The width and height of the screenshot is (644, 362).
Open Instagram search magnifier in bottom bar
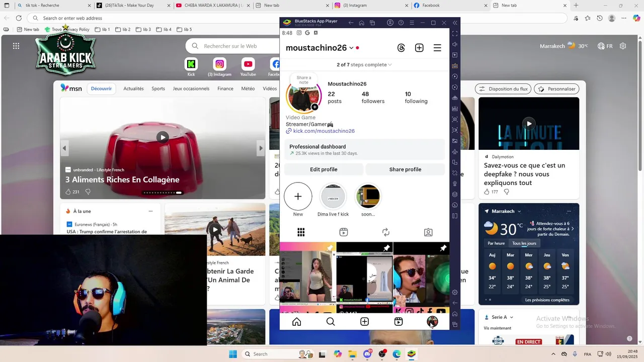coord(331,322)
